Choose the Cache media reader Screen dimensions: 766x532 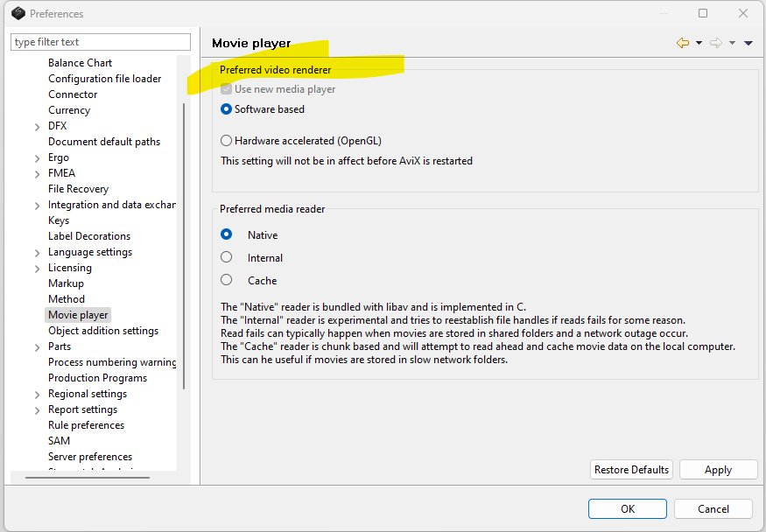coord(227,280)
